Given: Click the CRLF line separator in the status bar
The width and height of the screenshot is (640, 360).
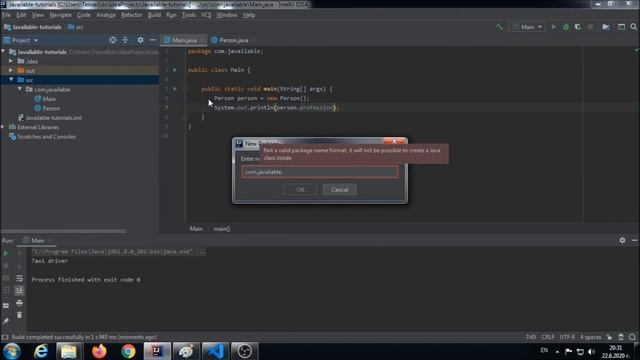Looking at the screenshot, I should tap(548, 337).
